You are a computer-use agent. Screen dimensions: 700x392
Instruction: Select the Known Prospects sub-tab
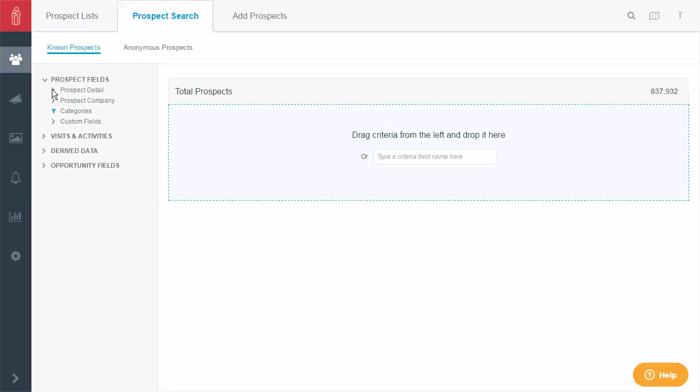[74, 47]
